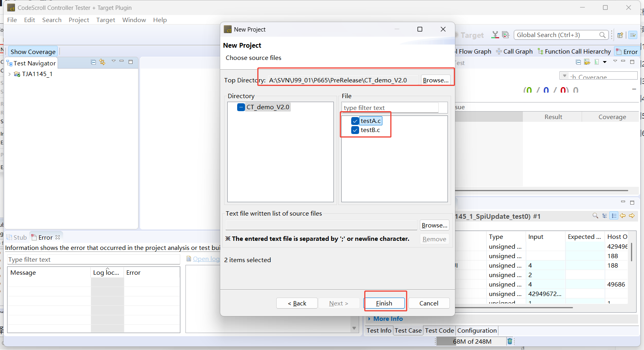
Task: Open the Search menu
Action: coord(52,20)
